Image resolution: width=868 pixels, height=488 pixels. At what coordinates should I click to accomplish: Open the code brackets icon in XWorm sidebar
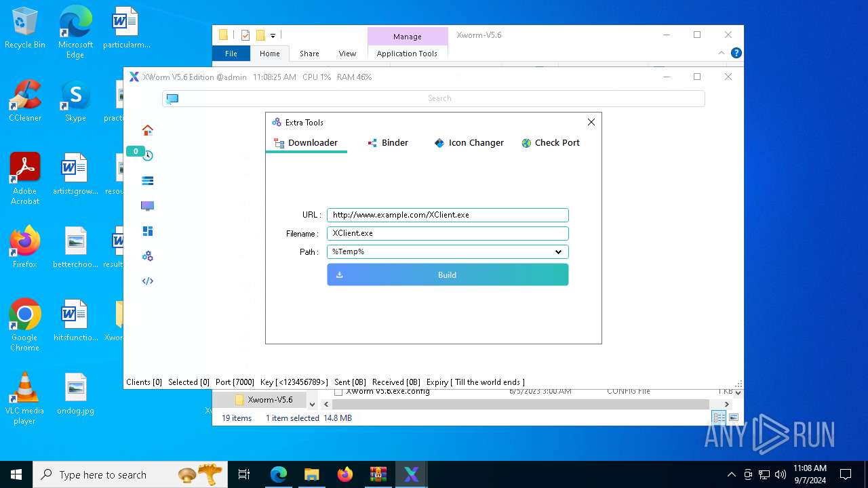[147, 281]
